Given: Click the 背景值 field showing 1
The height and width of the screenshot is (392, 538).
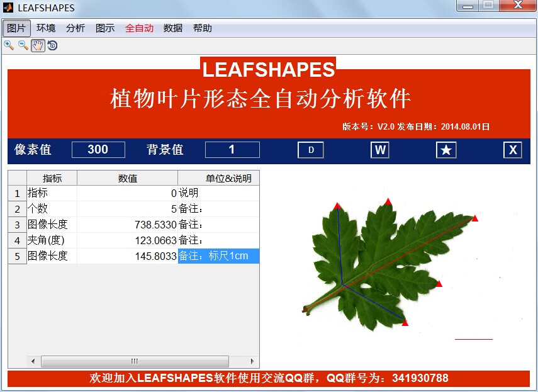Looking at the screenshot, I should pos(232,150).
